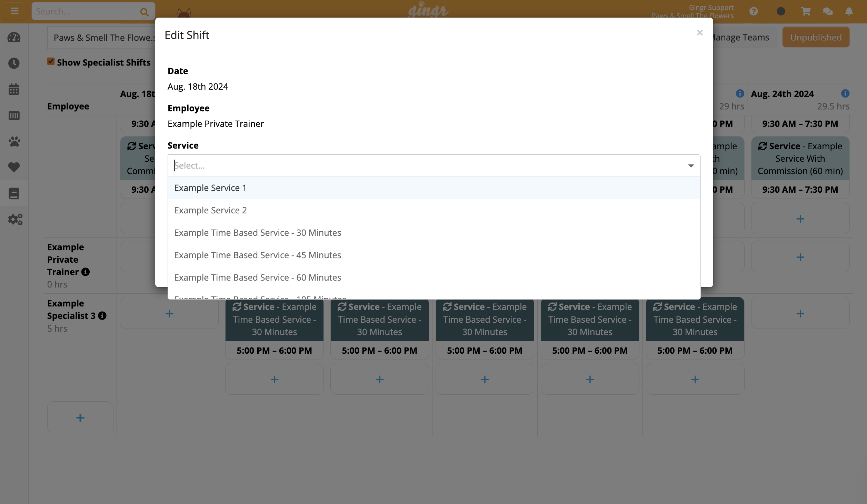Screen dimensions: 867x504
Task: Open the heart icon in sidebar
Action: (x=14, y=167)
